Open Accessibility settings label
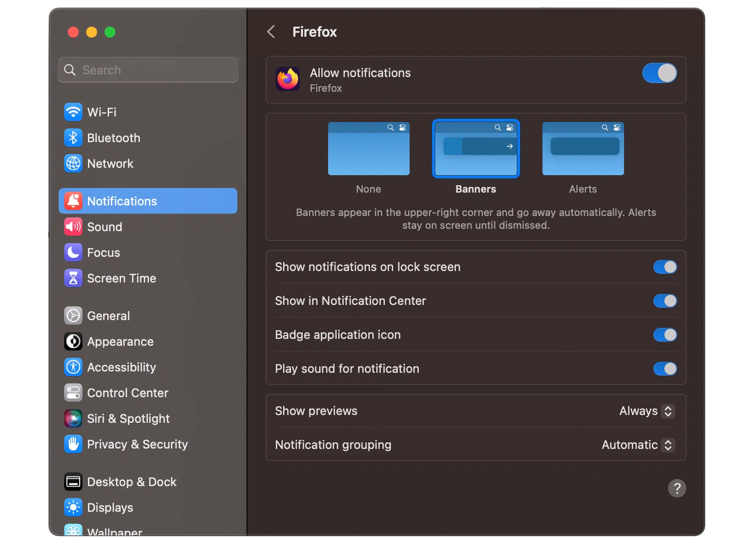Screen dimensions: 756x548 tap(121, 367)
